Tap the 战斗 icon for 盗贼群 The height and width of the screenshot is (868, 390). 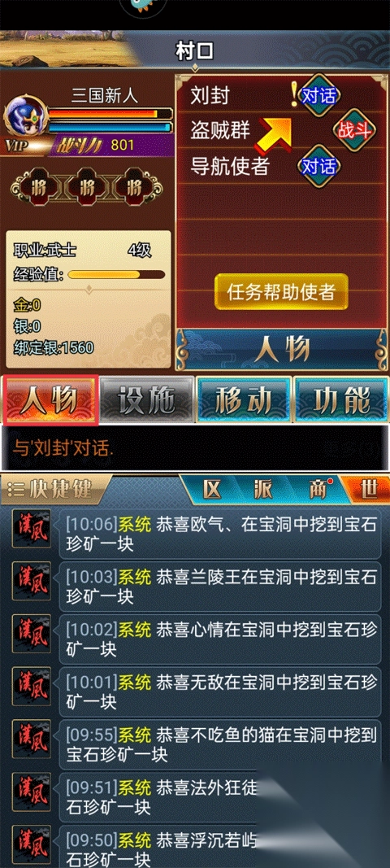354,131
